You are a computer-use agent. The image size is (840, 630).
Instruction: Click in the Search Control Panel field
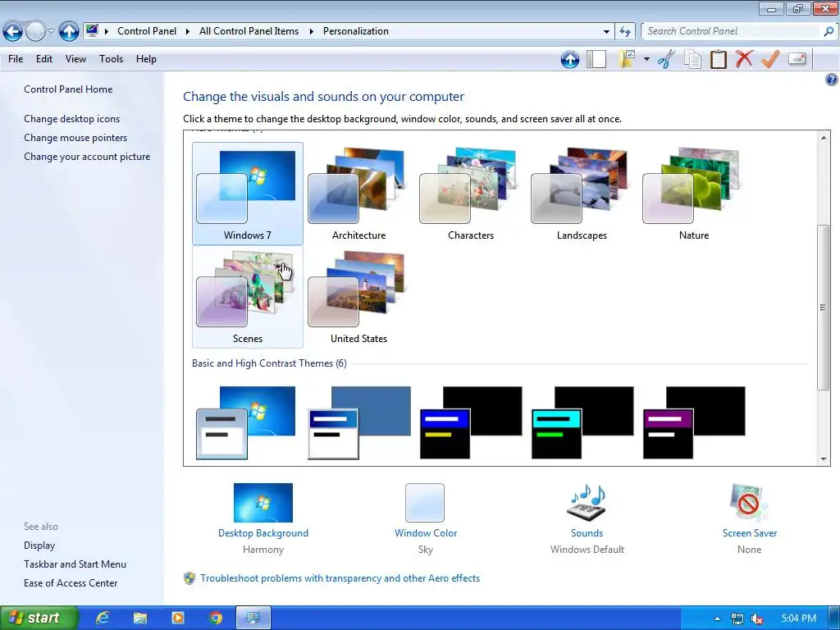tap(732, 32)
